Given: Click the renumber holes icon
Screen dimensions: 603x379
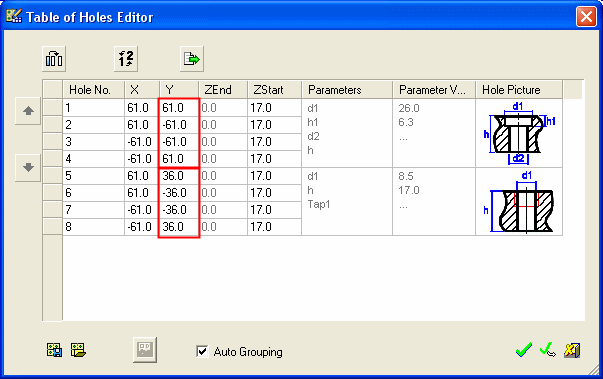Looking at the screenshot, I should pos(126,59).
